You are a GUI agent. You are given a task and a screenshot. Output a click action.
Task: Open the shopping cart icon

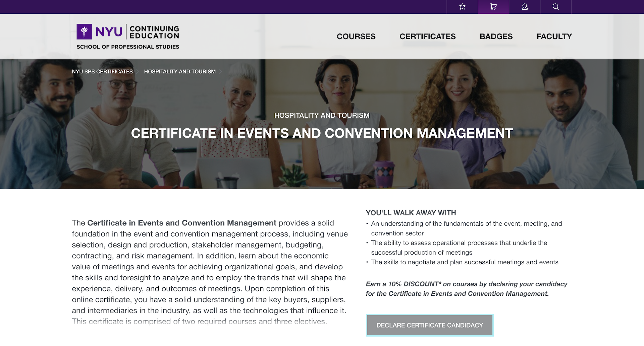tap(493, 7)
